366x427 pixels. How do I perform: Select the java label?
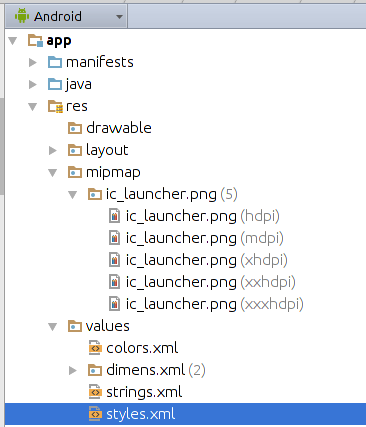78,85
